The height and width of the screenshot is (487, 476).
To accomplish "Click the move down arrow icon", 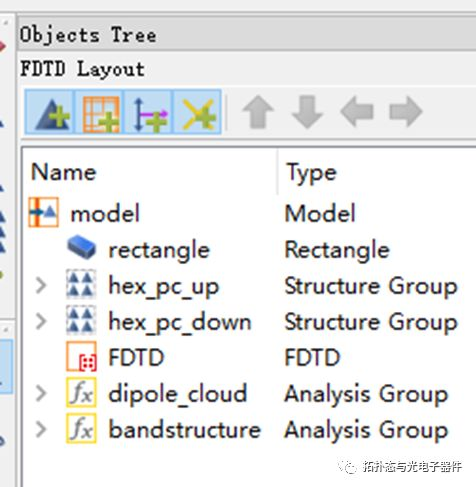I will click(307, 112).
